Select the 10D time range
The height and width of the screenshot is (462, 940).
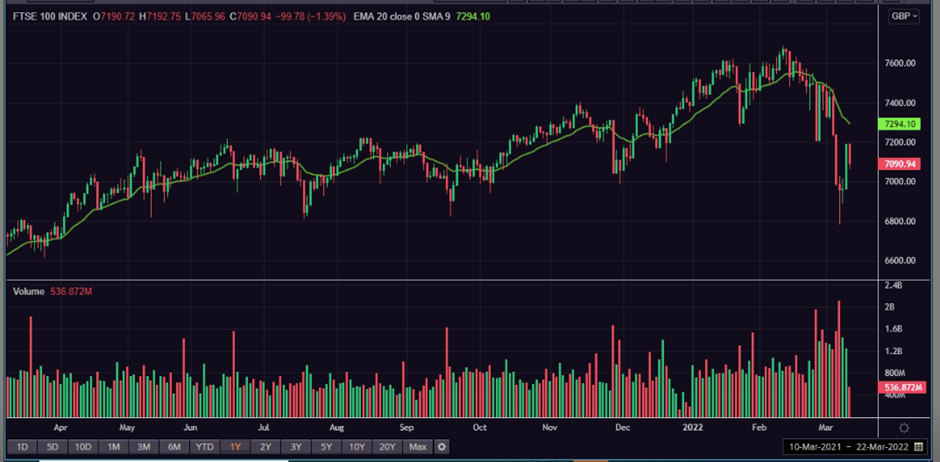click(x=83, y=447)
